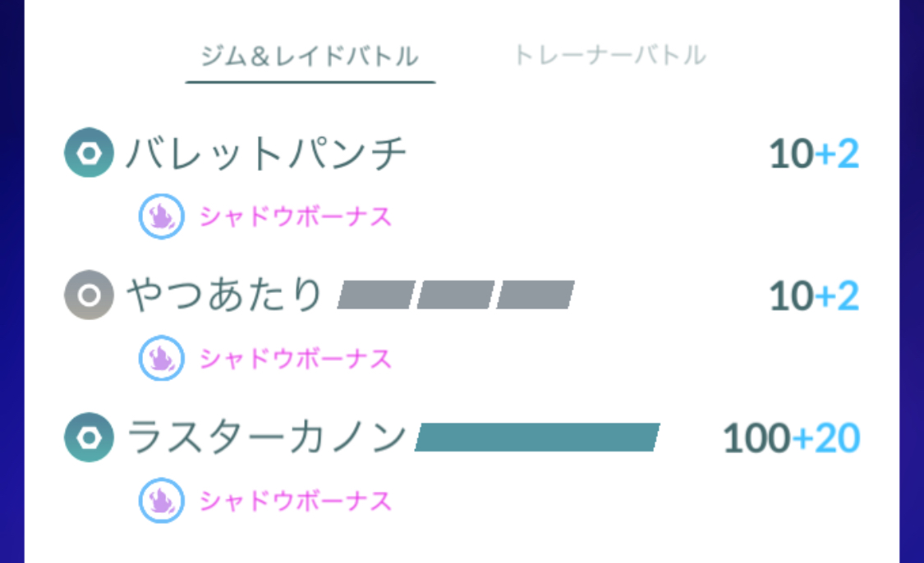Tap the 10+2 damage value of バレットパンチ

815,153
